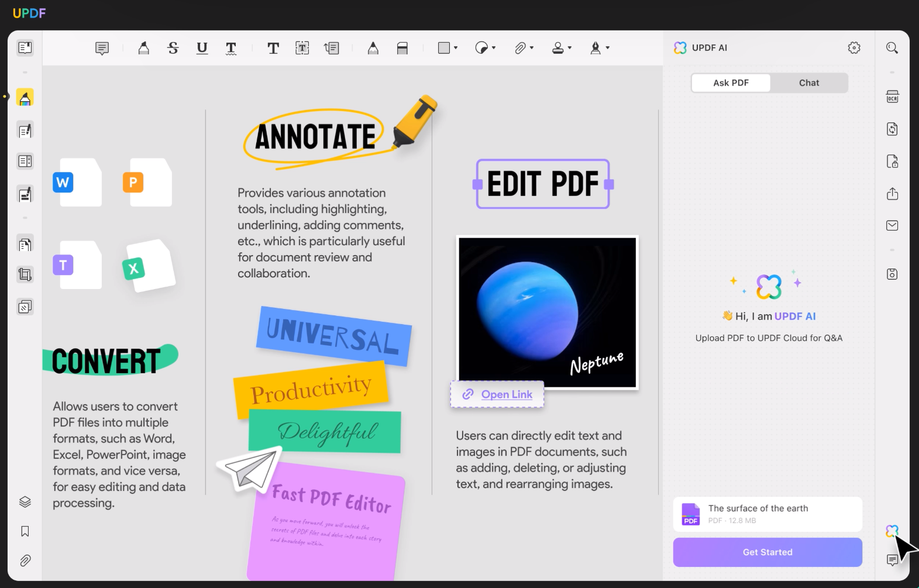Select the Sticky Note tool
The image size is (919, 588).
102,48
